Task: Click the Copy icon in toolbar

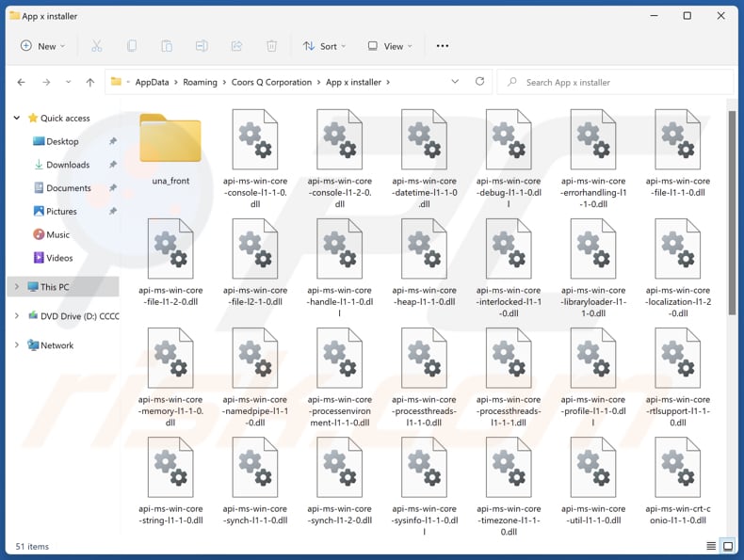Action: pos(132,46)
